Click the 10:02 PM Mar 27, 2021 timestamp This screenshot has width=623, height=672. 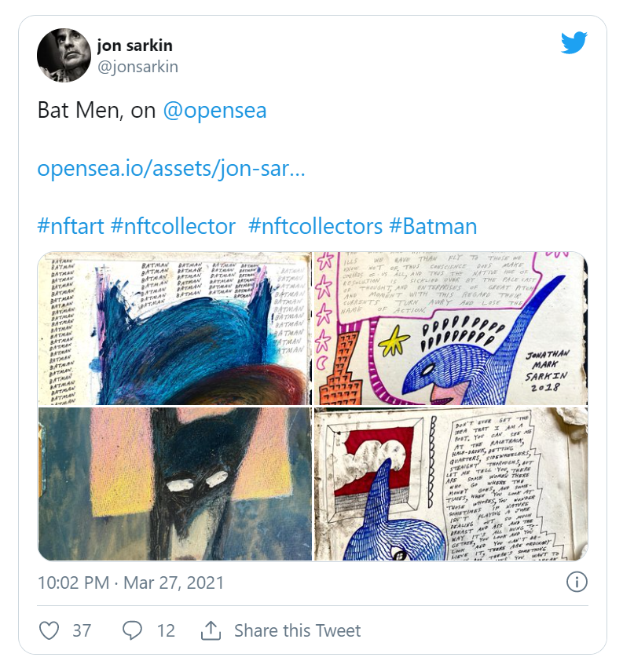(x=130, y=583)
